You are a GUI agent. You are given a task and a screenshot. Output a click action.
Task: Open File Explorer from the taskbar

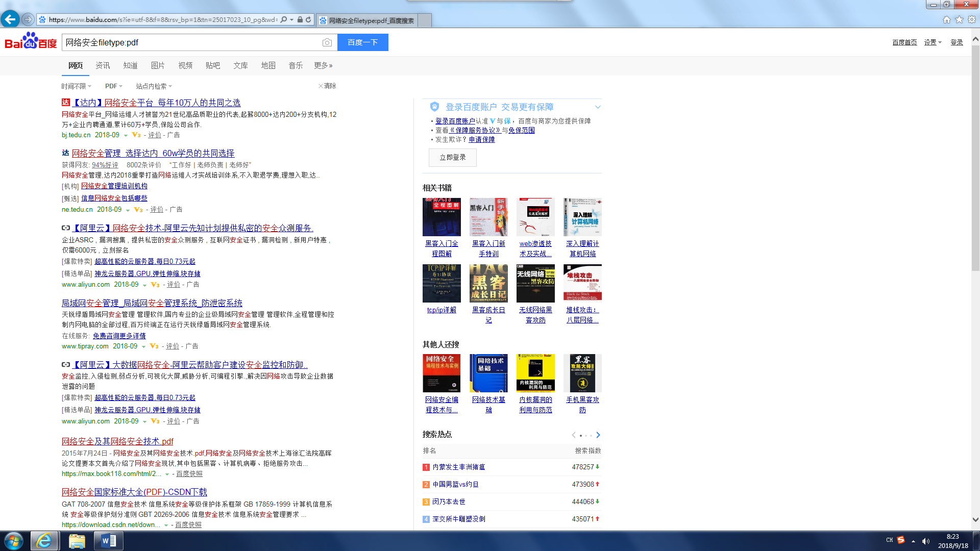(77, 541)
